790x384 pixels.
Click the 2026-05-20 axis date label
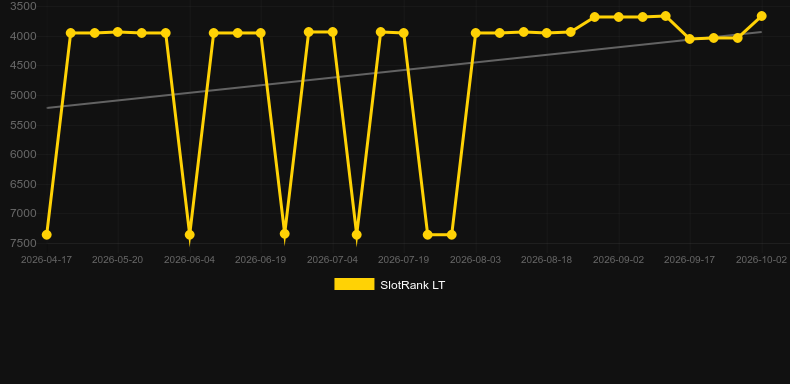pyautogui.click(x=117, y=260)
